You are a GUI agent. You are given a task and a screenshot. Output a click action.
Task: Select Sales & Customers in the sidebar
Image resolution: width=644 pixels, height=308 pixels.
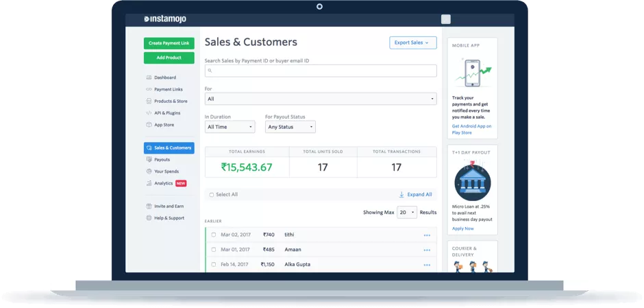coord(169,147)
